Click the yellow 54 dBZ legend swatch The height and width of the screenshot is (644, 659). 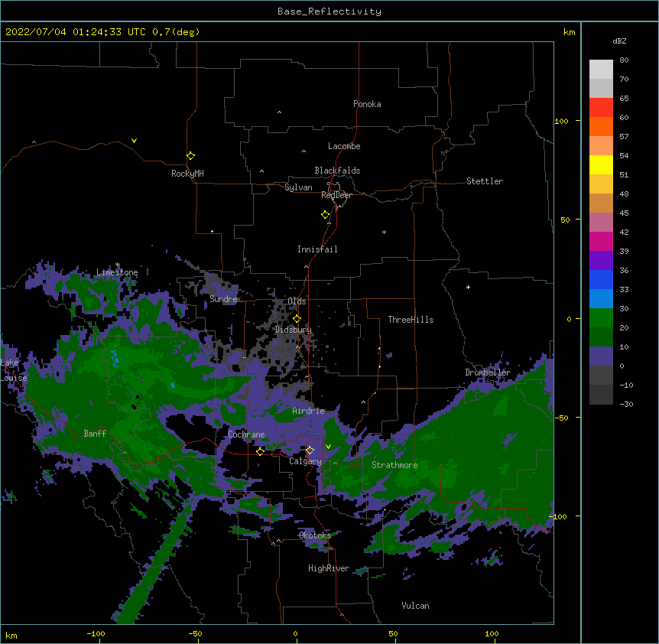[x=601, y=164]
